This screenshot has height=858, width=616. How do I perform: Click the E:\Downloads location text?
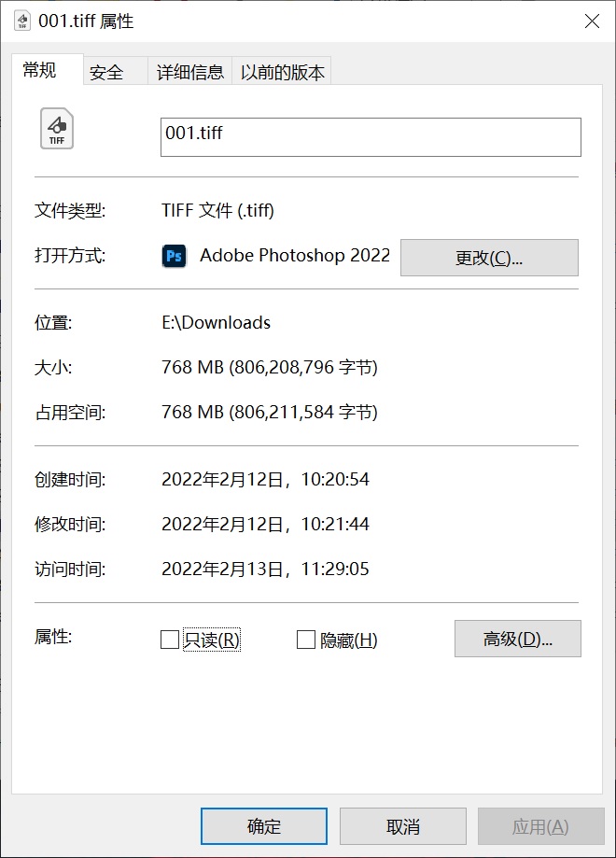[x=216, y=323]
